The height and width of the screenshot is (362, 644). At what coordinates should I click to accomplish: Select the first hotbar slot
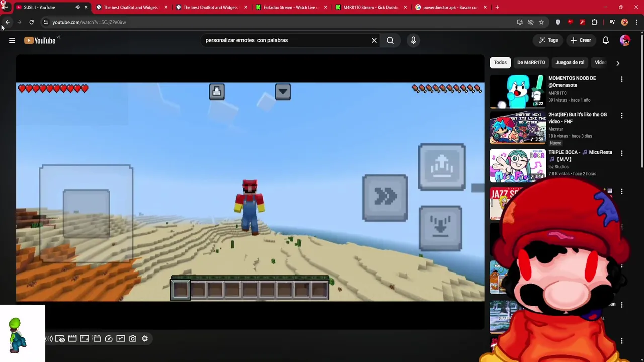(x=180, y=290)
